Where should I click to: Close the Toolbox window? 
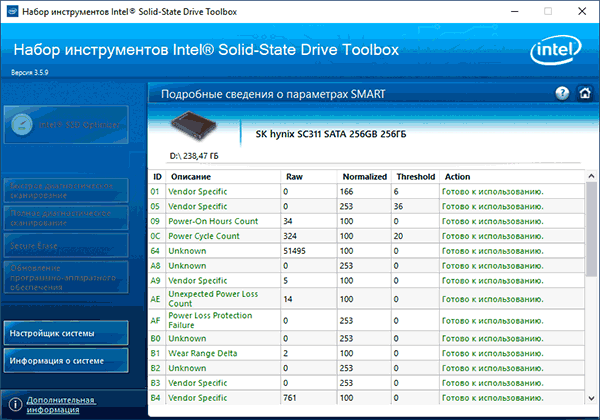coord(582,11)
